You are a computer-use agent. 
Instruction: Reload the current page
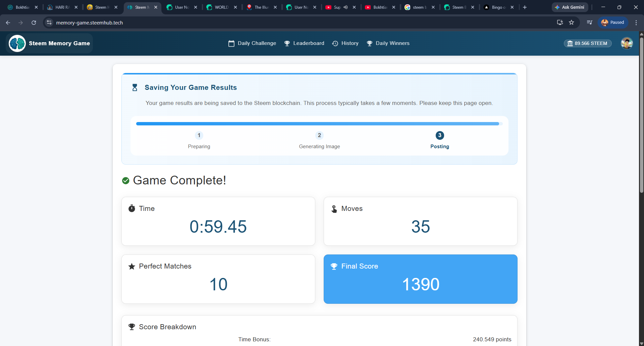[34, 22]
